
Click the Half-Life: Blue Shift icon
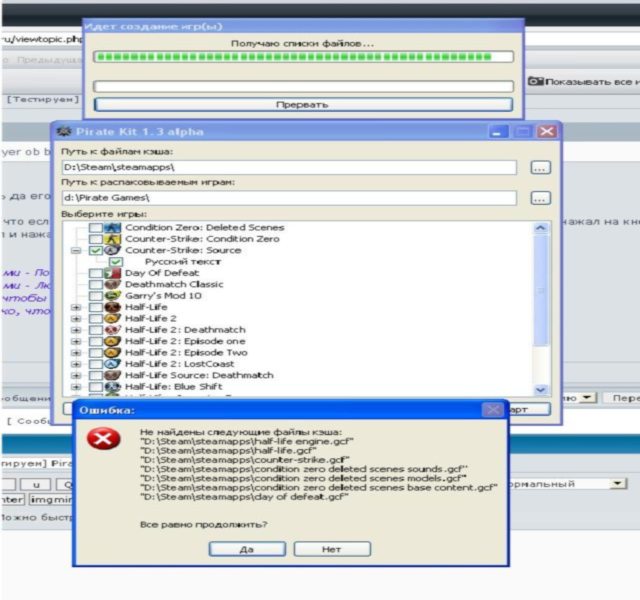pos(112,387)
